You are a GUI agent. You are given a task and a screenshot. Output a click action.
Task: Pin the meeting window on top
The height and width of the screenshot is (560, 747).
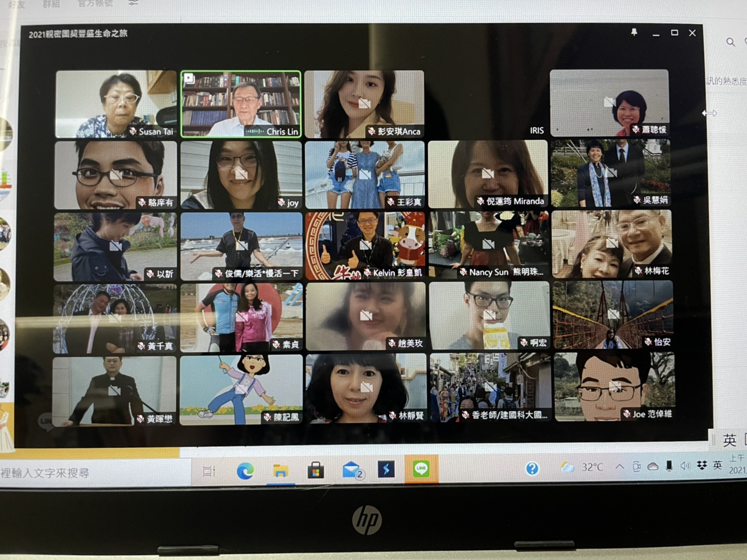(634, 32)
